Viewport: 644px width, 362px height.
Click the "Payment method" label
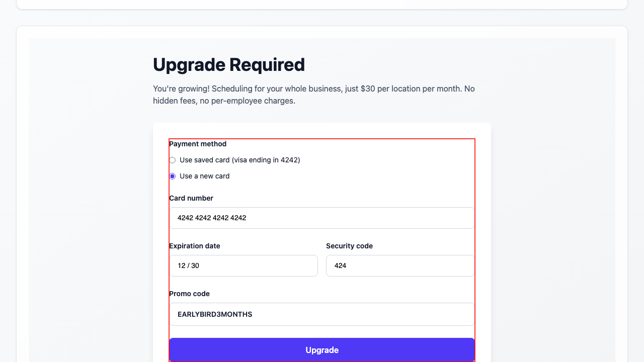tap(198, 144)
